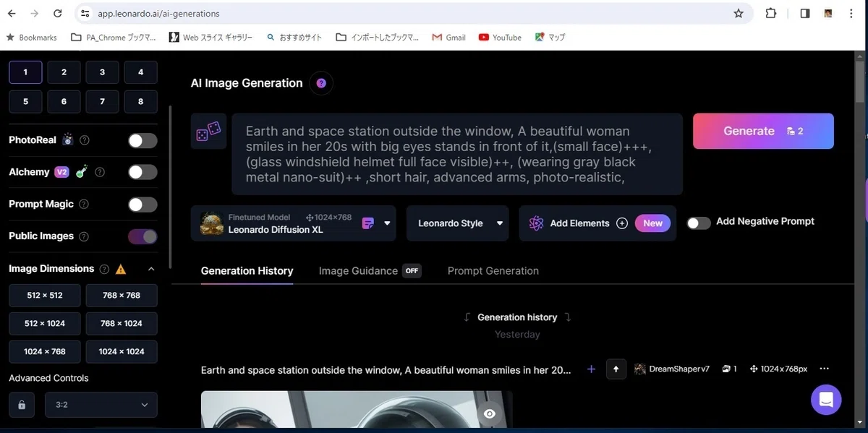Image resolution: width=868 pixels, height=433 pixels.
Task: Choose 768 × 768 image dimension
Action: [x=121, y=296]
